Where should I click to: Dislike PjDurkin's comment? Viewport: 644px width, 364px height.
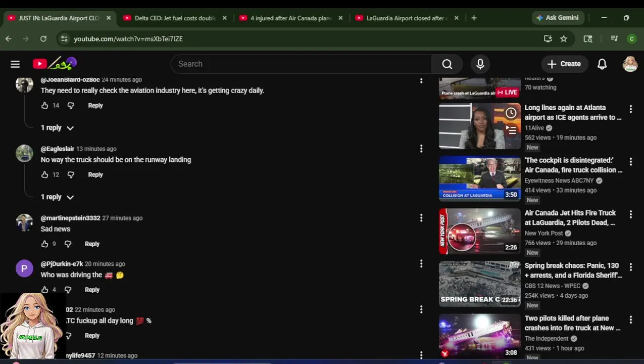[68, 290]
